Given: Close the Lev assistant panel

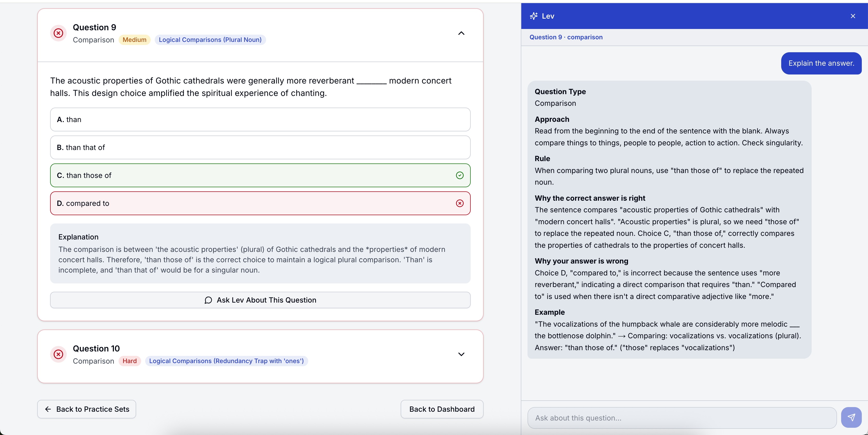Looking at the screenshot, I should (853, 16).
